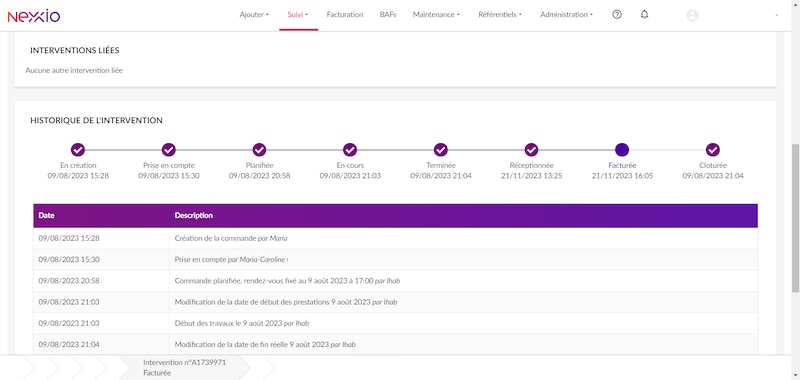
Task: Click the Intervention n°A1739971 breadcrumb
Action: pyautogui.click(x=185, y=367)
